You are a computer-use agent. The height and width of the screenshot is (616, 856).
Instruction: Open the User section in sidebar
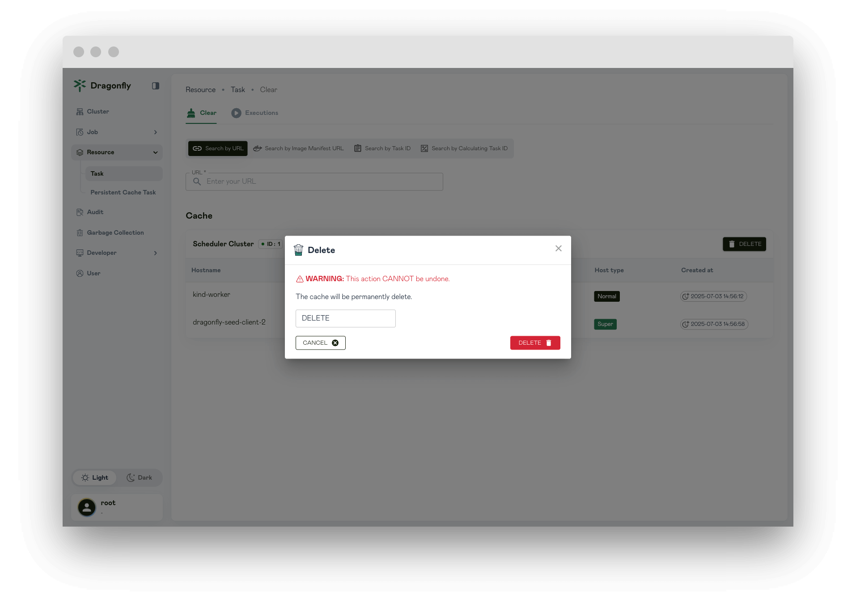tap(93, 274)
